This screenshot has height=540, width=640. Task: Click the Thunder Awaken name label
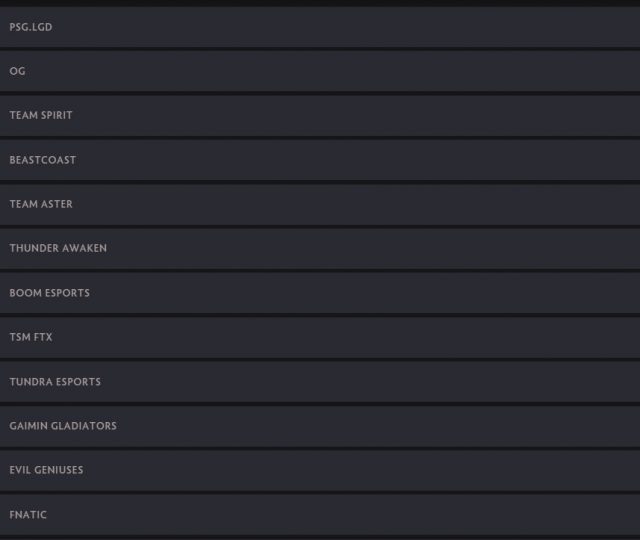coord(58,248)
